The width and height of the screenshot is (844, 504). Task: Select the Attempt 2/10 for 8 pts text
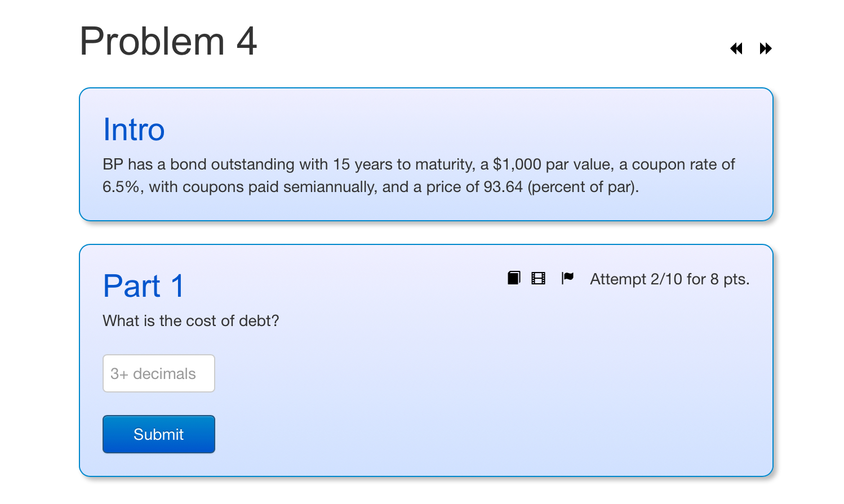(x=669, y=279)
